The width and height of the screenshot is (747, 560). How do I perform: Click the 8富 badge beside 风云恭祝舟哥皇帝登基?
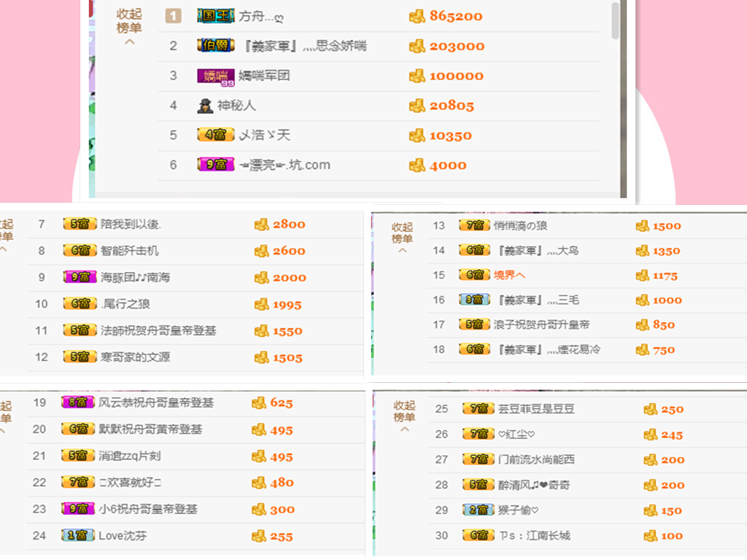pos(77,402)
